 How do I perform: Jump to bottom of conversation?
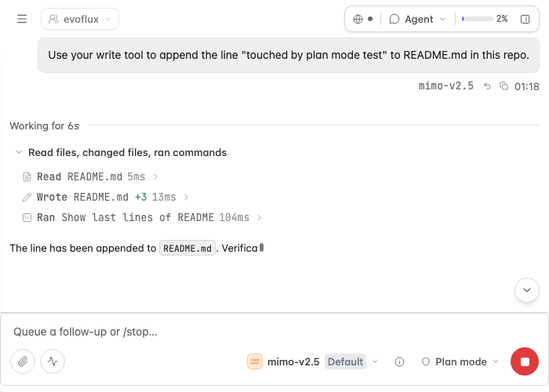click(526, 290)
